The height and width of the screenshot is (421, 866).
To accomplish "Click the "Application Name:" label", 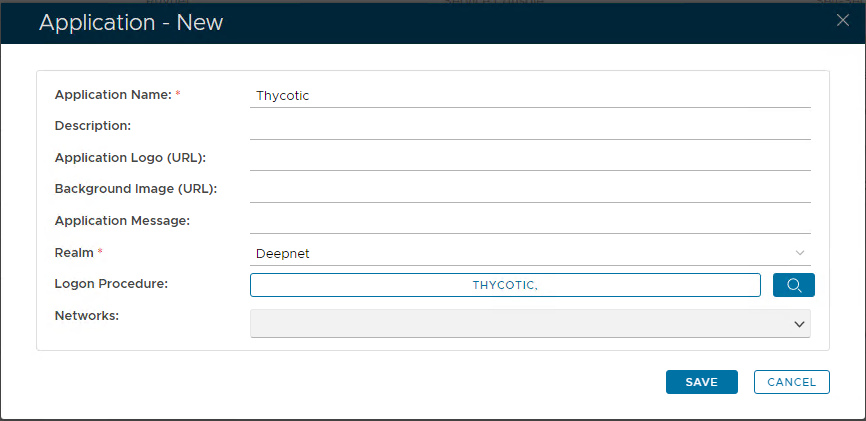I will pos(113,95).
